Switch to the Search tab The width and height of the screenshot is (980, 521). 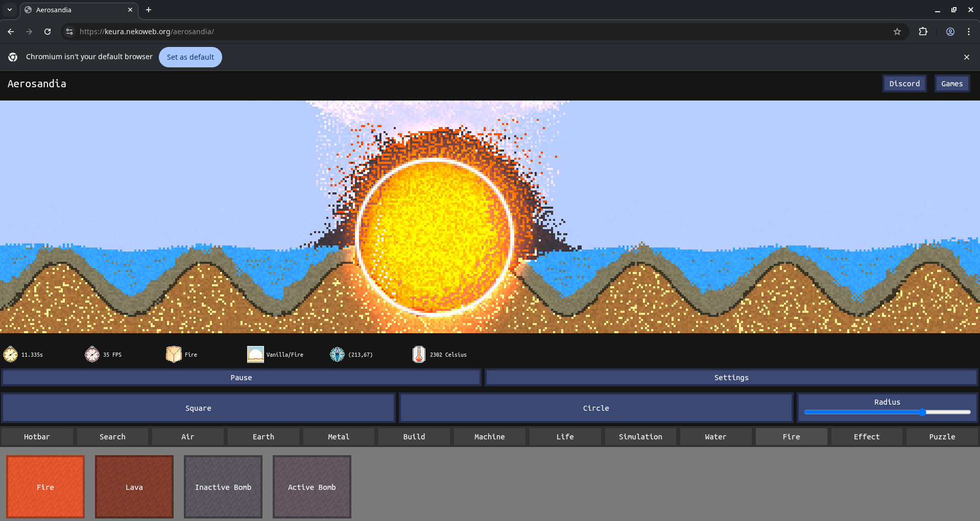click(x=112, y=437)
